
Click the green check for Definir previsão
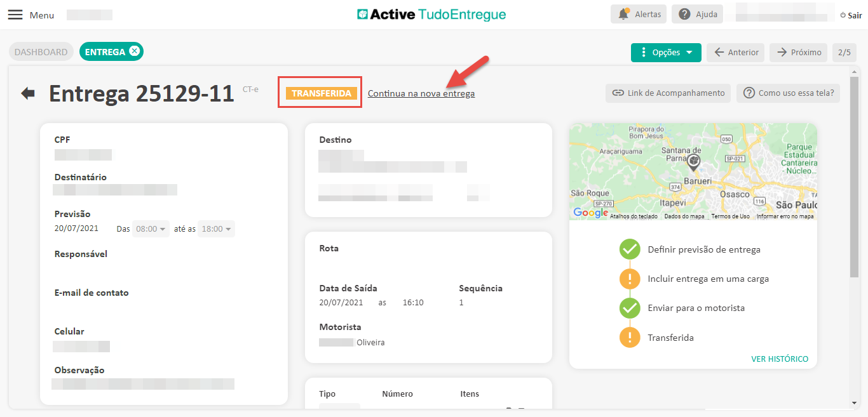[x=630, y=249]
